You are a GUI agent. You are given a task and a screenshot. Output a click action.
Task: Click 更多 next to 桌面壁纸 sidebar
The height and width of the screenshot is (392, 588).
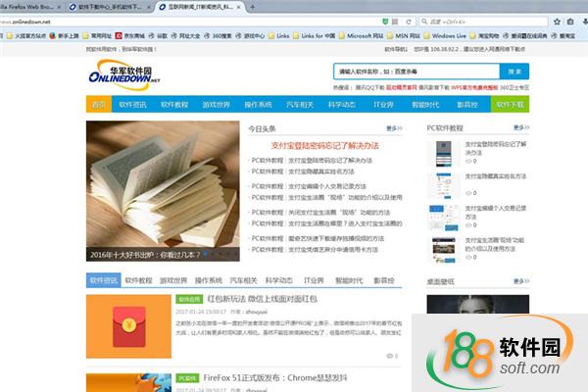tap(521, 281)
